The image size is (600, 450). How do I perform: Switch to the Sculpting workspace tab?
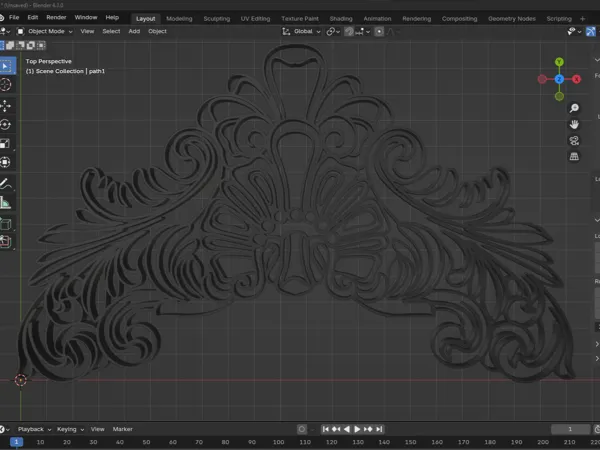[x=217, y=18]
